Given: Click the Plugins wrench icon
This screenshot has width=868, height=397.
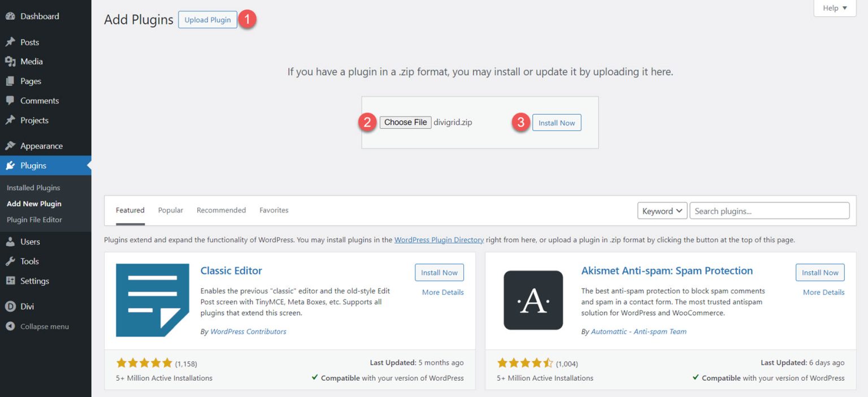Looking at the screenshot, I should click(11, 165).
